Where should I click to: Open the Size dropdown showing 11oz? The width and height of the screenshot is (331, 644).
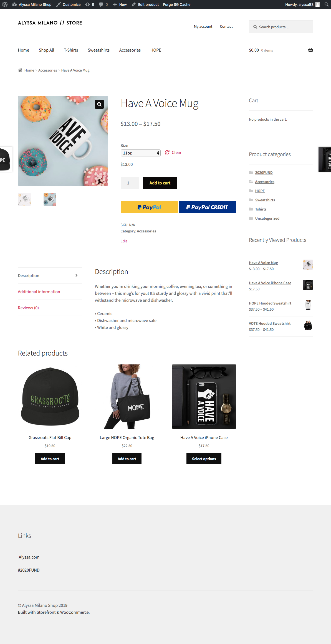coord(141,153)
